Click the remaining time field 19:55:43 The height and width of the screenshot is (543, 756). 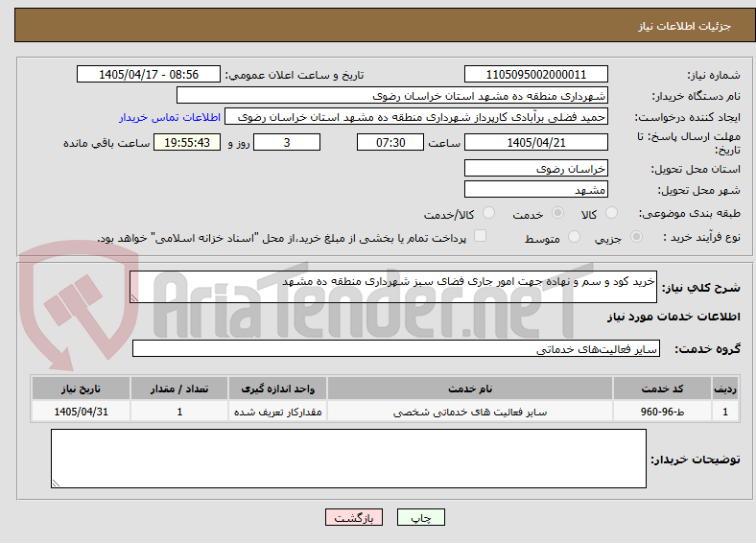(x=187, y=142)
